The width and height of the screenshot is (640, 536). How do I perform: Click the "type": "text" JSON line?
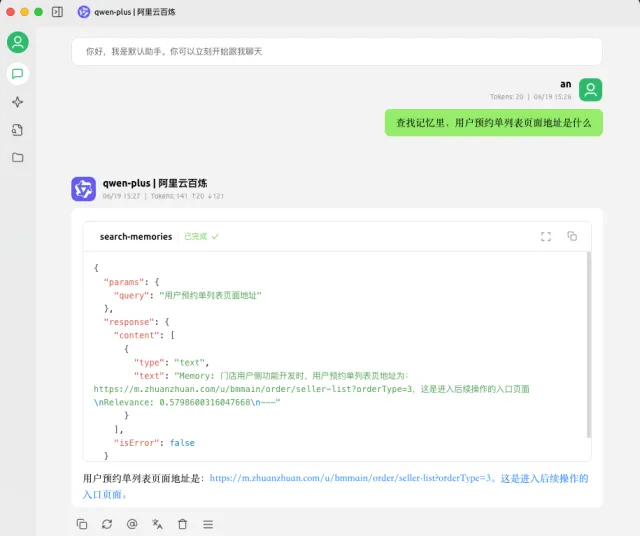coord(171,363)
